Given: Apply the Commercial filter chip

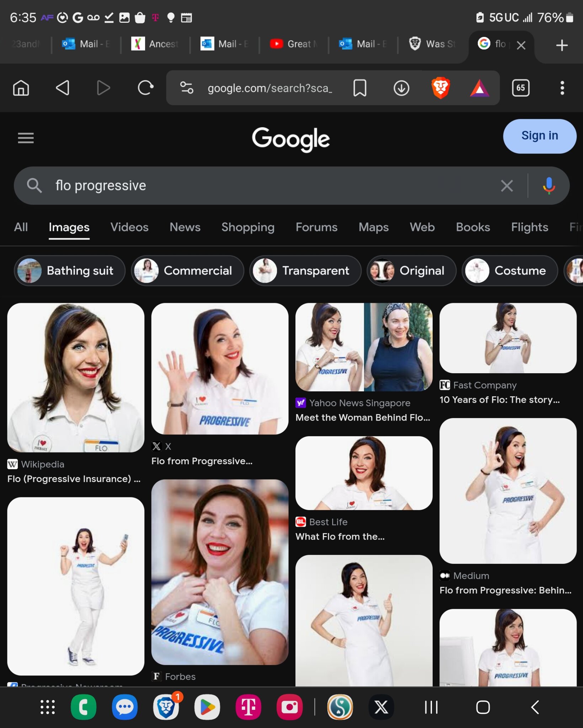Looking at the screenshot, I should (x=187, y=271).
